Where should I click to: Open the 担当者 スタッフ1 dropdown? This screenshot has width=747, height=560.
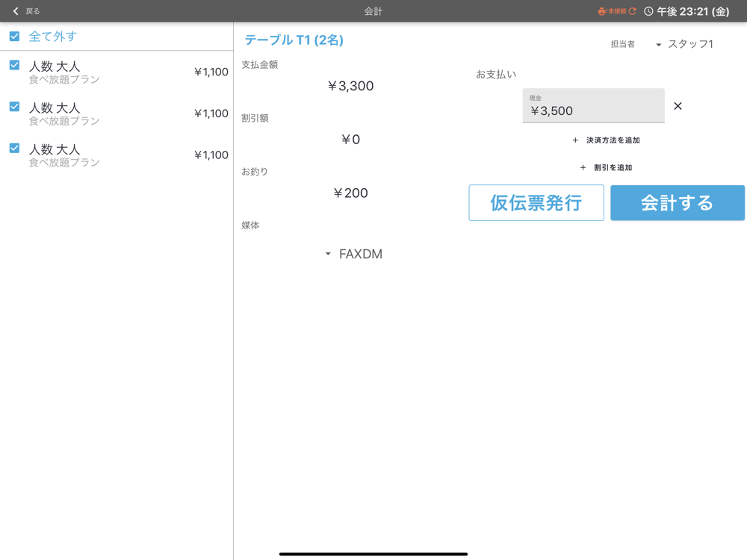point(684,45)
